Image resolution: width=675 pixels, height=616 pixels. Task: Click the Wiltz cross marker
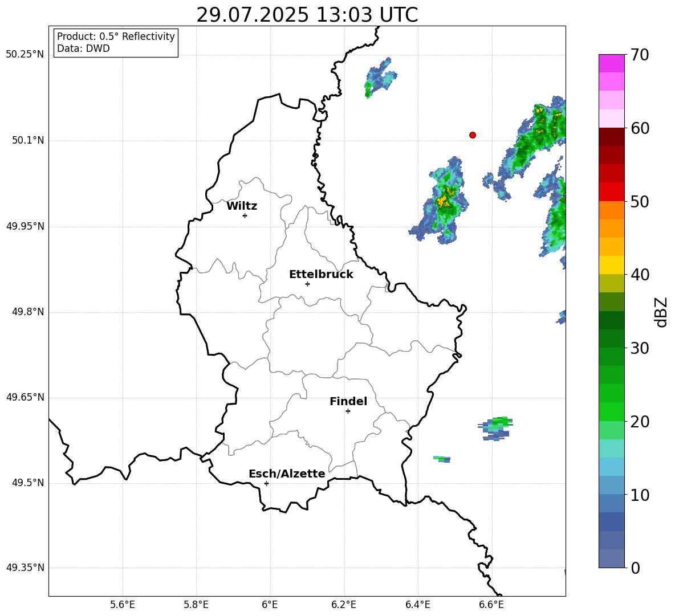245,215
